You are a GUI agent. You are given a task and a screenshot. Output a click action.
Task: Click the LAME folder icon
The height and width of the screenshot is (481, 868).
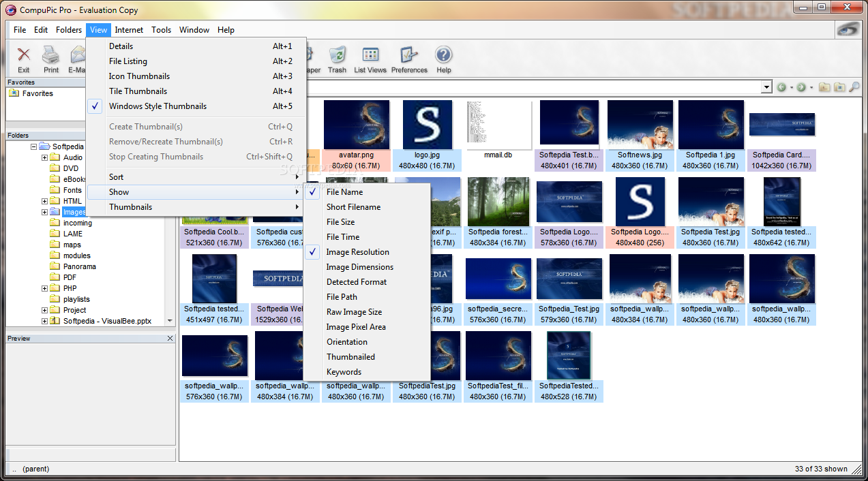tap(55, 234)
